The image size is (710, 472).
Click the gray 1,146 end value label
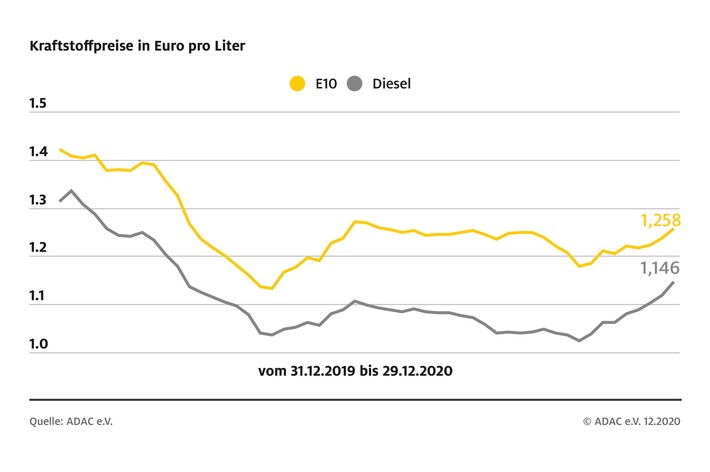(x=660, y=269)
